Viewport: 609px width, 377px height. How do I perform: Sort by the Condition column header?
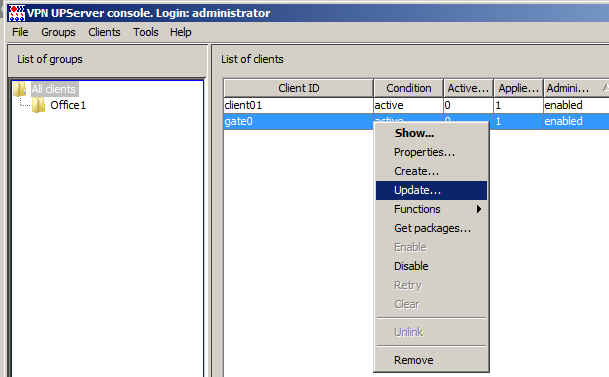(x=409, y=89)
